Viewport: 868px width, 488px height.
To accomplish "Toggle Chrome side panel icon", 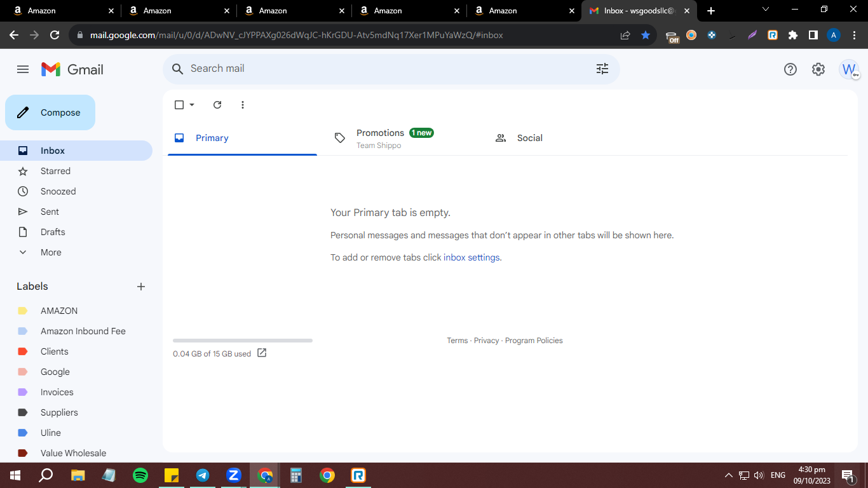I will (813, 35).
